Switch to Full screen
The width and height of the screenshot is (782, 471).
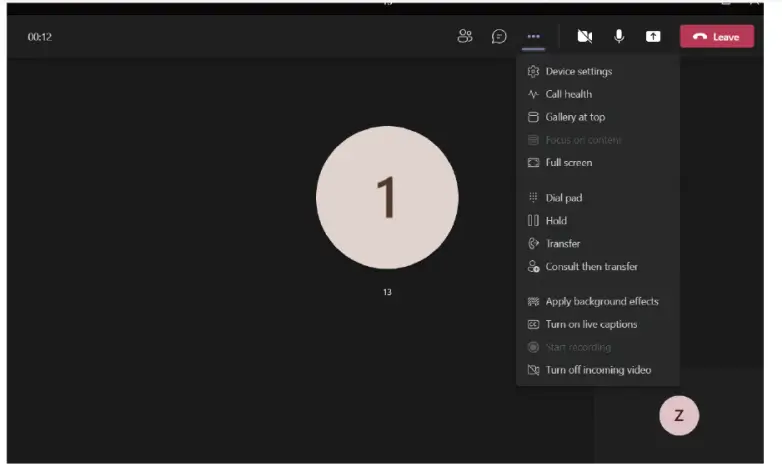pyautogui.click(x=597, y=163)
